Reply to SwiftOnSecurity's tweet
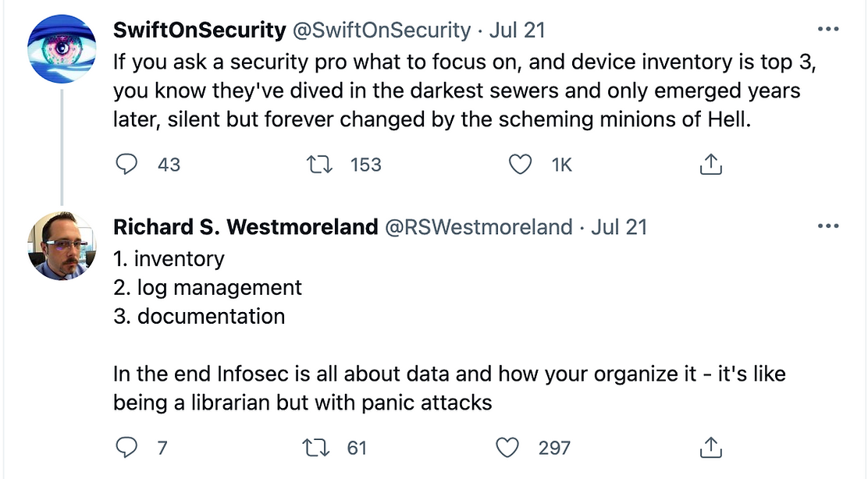868x479 pixels. click(126, 165)
